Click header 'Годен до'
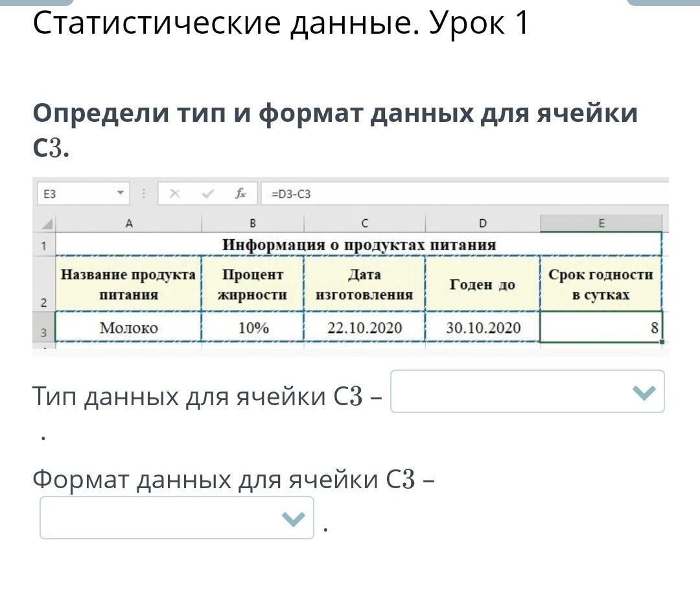The image size is (700, 612). click(483, 284)
